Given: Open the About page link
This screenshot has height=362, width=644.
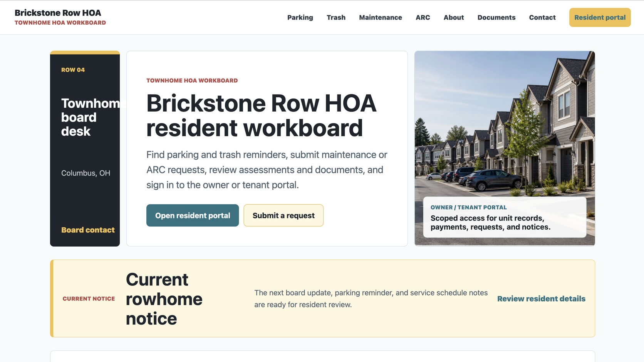Looking at the screenshot, I should pyautogui.click(x=453, y=17).
